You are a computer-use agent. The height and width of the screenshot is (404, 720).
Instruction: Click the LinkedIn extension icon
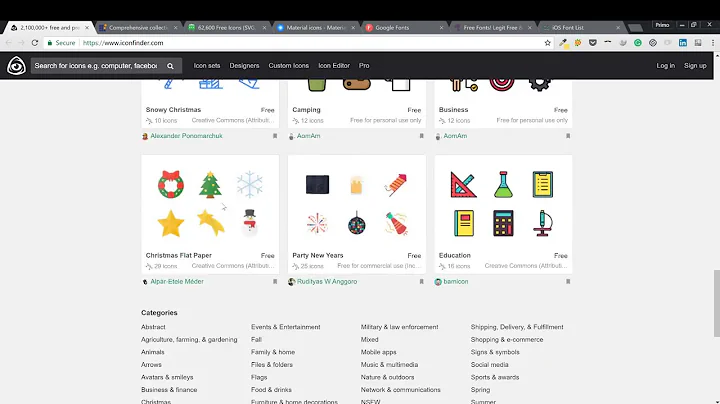(683, 43)
